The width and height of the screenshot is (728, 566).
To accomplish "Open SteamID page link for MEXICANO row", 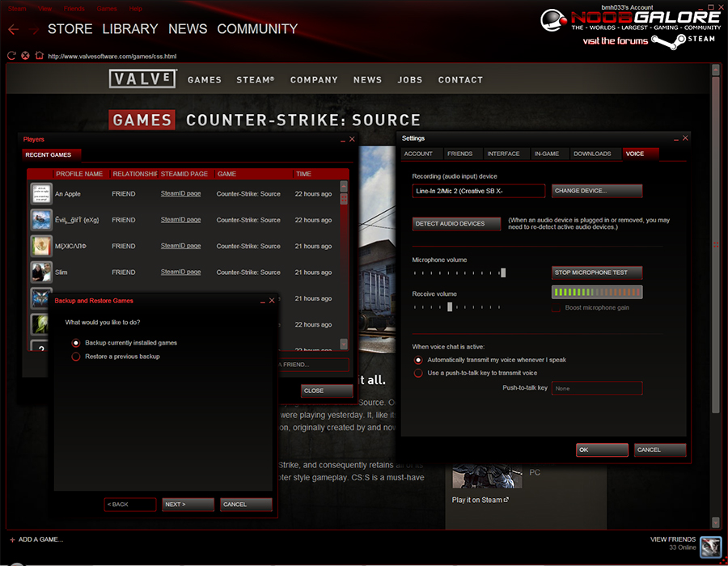I will 180,246.
